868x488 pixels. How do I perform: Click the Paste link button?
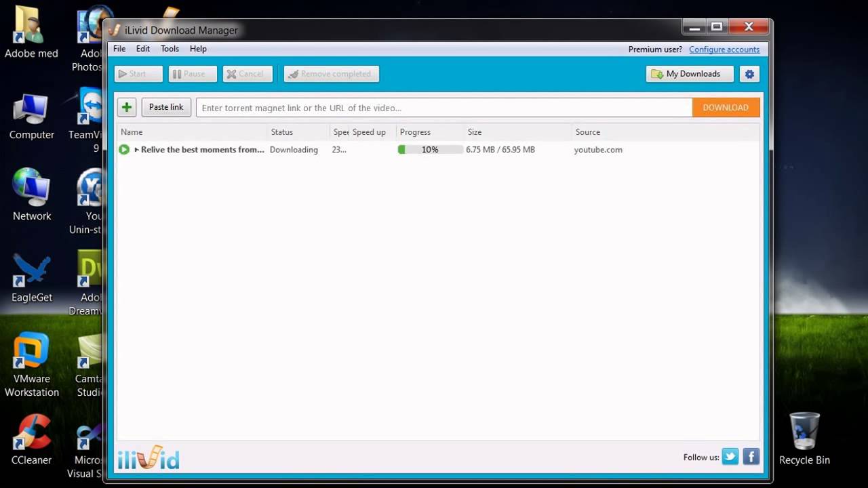[166, 107]
